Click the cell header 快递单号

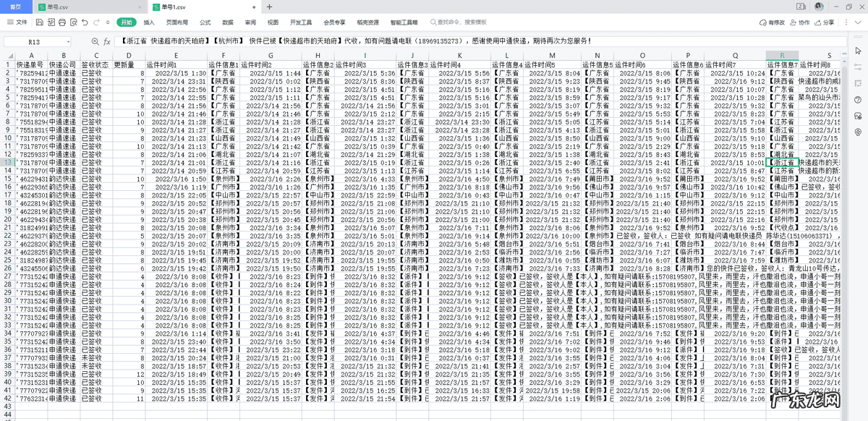pos(32,64)
